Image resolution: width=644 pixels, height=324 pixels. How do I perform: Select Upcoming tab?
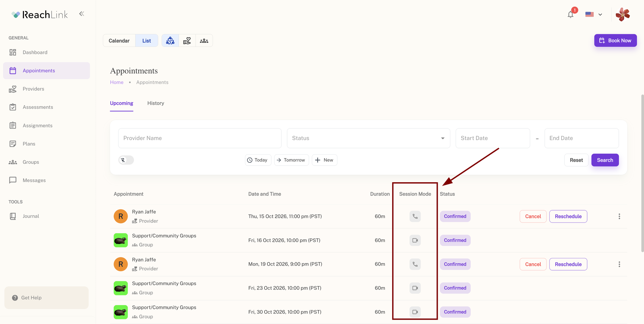122,103
